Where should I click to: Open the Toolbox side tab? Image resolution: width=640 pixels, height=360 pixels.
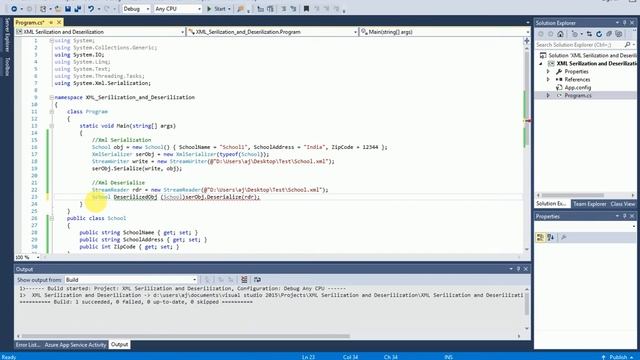[x=7, y=66]
